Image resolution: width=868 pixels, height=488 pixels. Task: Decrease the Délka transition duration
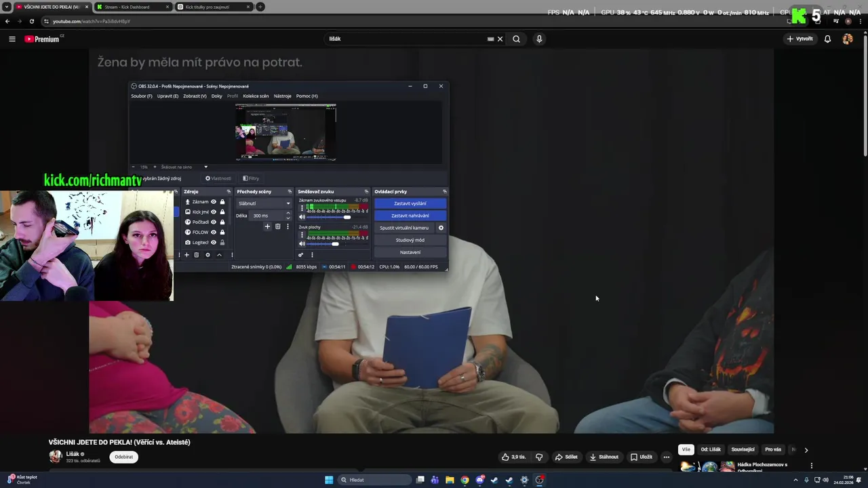(x=288, y=218)
